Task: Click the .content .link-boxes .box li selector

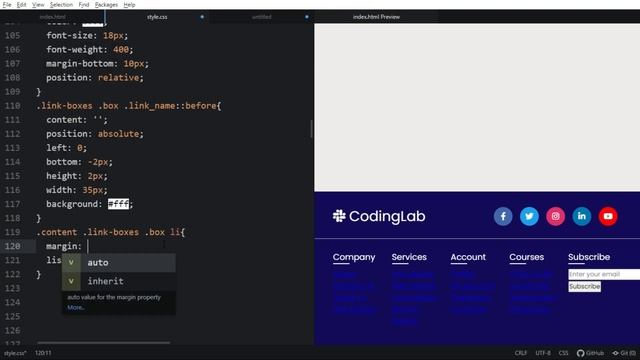Action: (x=111, y=232)
